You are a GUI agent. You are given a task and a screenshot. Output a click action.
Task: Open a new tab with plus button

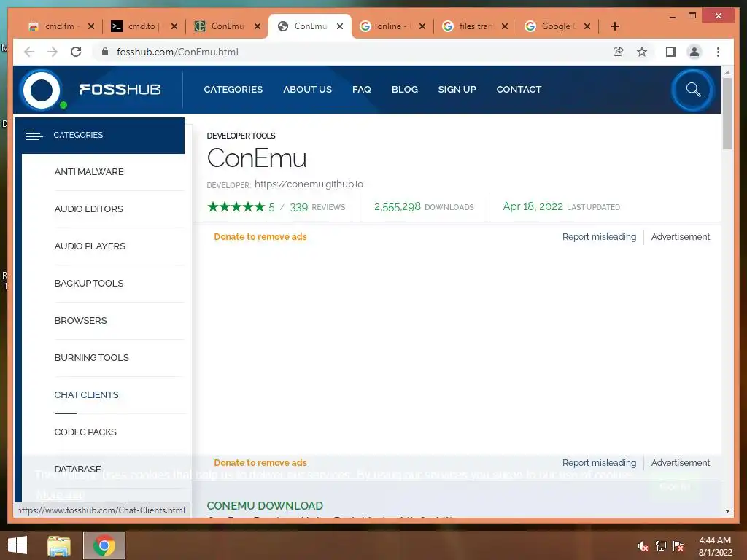(x=615, y=26)
